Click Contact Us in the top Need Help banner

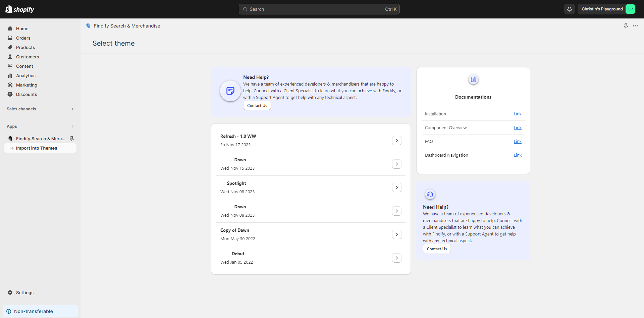pyautogui.click(x=257, y=106)
